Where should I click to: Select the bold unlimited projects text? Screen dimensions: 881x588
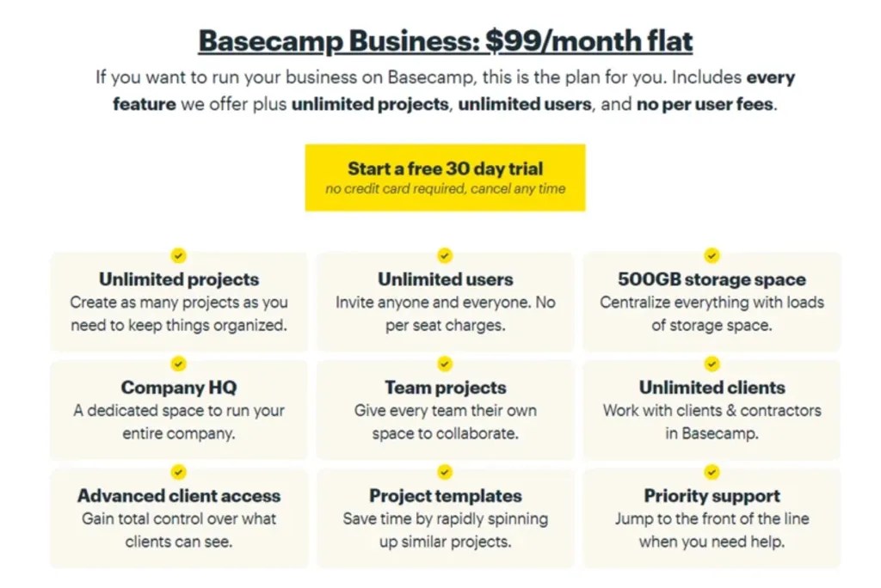[x=369, y=104]
